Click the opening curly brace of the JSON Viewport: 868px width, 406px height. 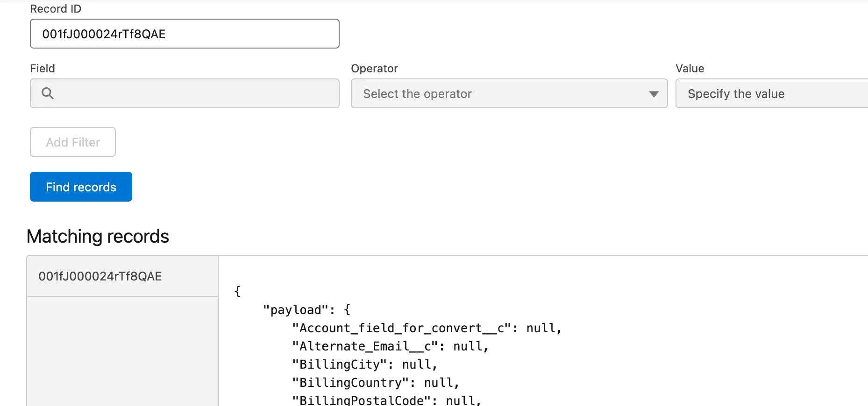237,292
